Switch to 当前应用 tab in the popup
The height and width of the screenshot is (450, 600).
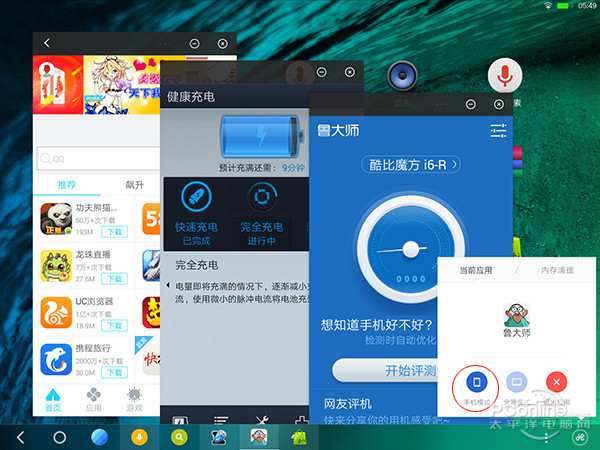pos(476,271)
